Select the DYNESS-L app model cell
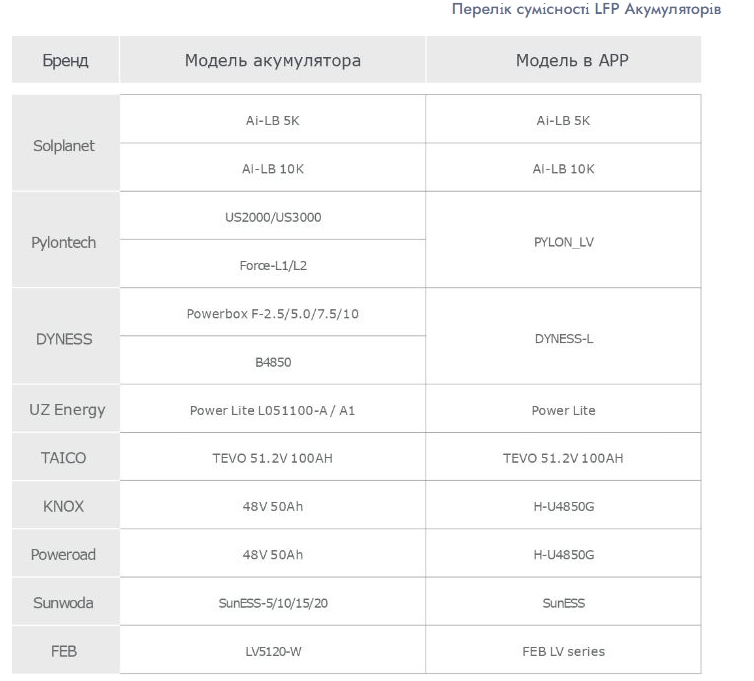 tap(563, 339)
